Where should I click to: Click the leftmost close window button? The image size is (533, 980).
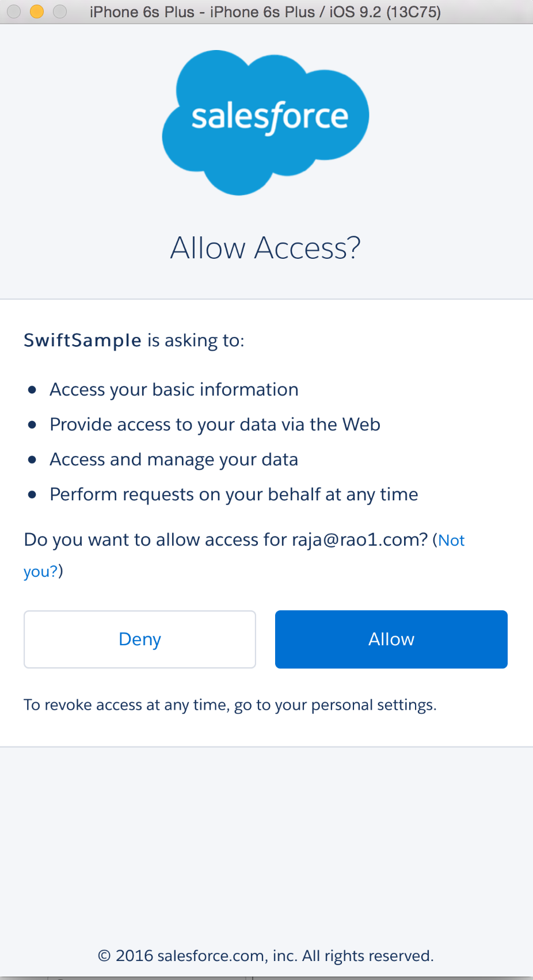click(x=14, y=12)
